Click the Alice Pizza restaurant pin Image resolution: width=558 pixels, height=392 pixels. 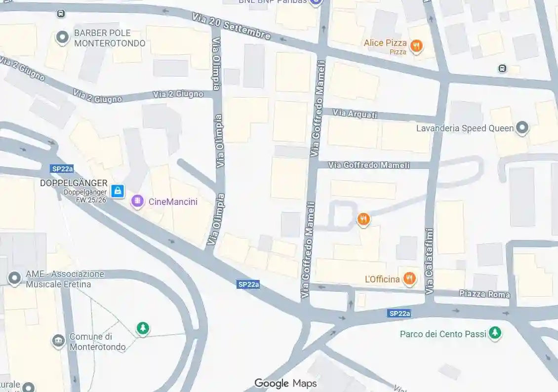416,46
